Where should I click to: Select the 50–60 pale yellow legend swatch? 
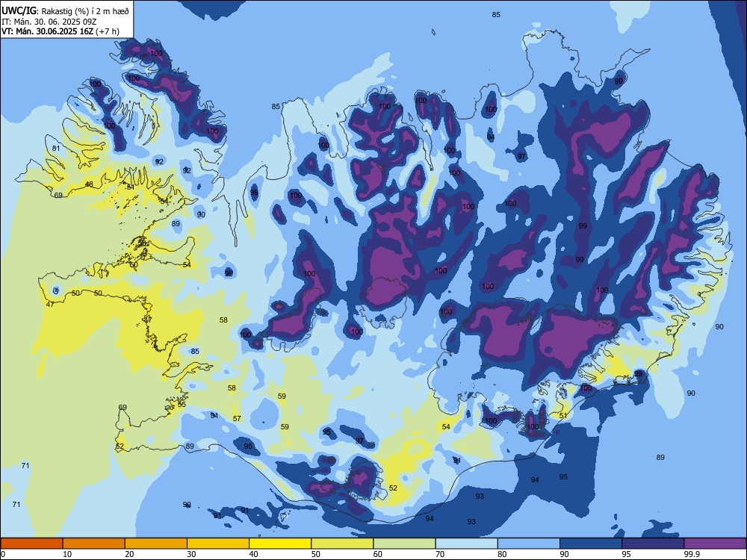tap(342, 544)
